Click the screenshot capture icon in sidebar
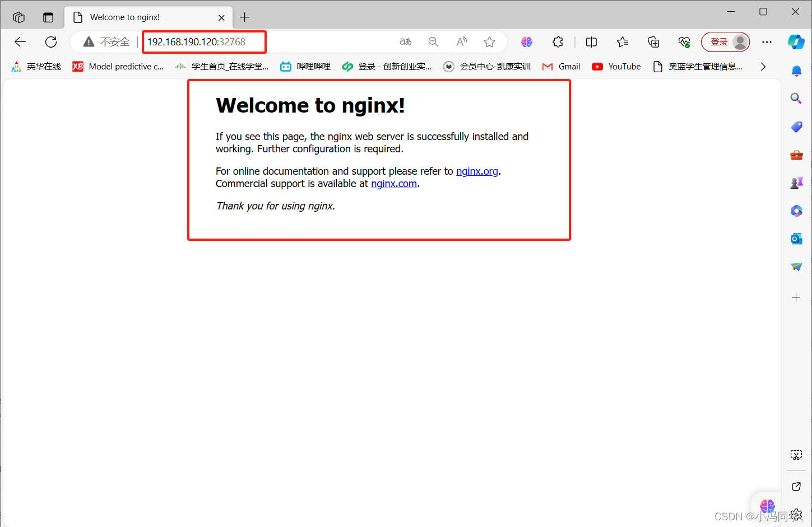812x527 pixels. 796,455
